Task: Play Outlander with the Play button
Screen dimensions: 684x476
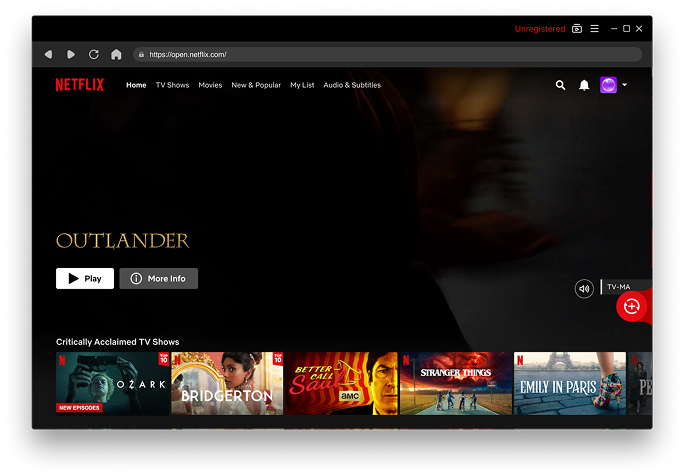Action: coord(85,278)
